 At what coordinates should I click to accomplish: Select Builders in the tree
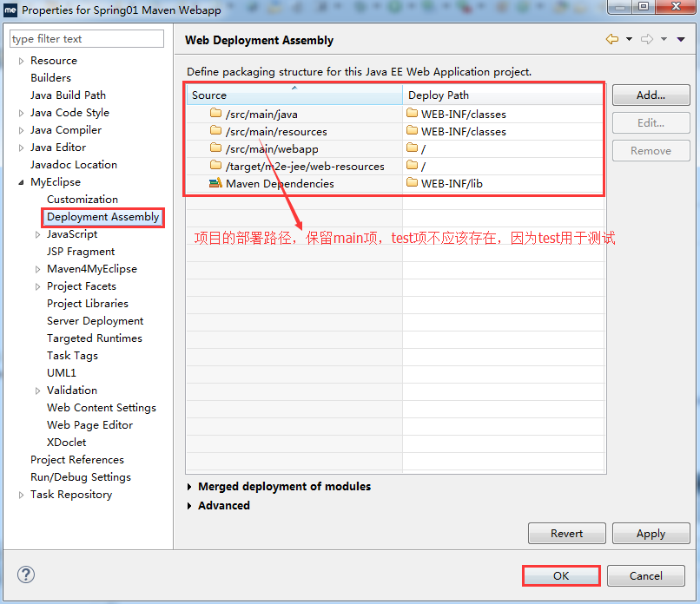(x=51, y=78)
